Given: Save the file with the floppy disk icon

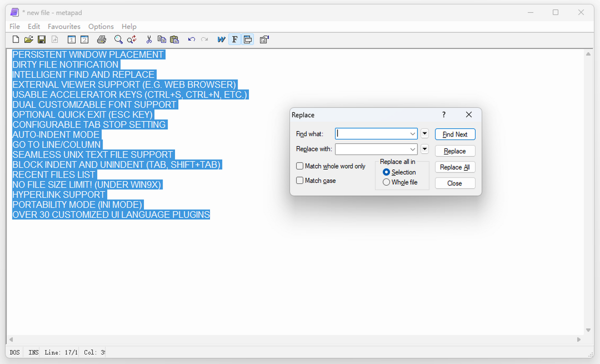Looking at the screenshot, I should click(41, 39).
